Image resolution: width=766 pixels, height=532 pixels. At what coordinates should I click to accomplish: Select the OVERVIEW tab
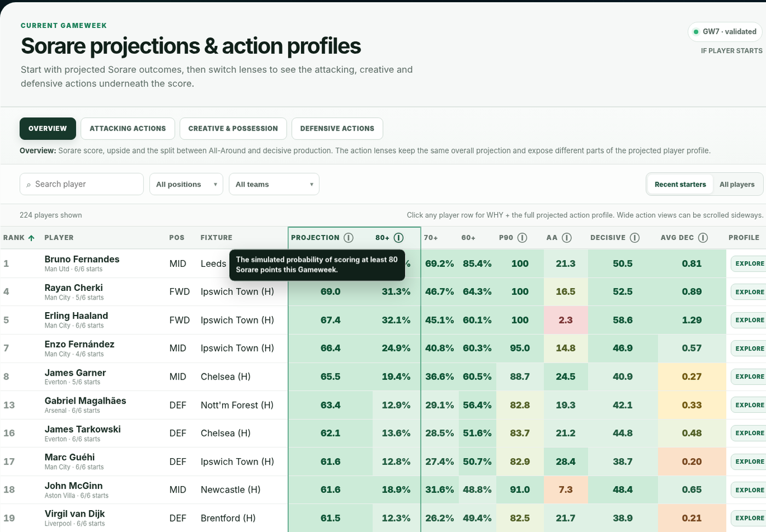click(48, 128)
